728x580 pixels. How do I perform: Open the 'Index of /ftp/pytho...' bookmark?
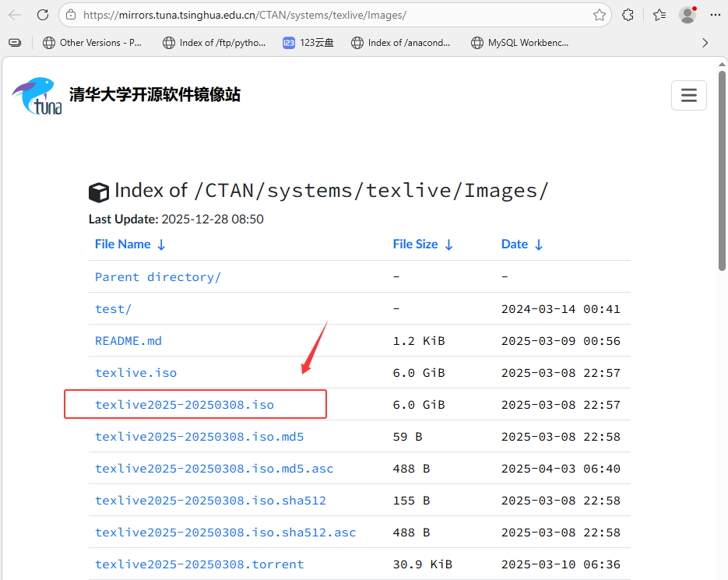[214, 43]
